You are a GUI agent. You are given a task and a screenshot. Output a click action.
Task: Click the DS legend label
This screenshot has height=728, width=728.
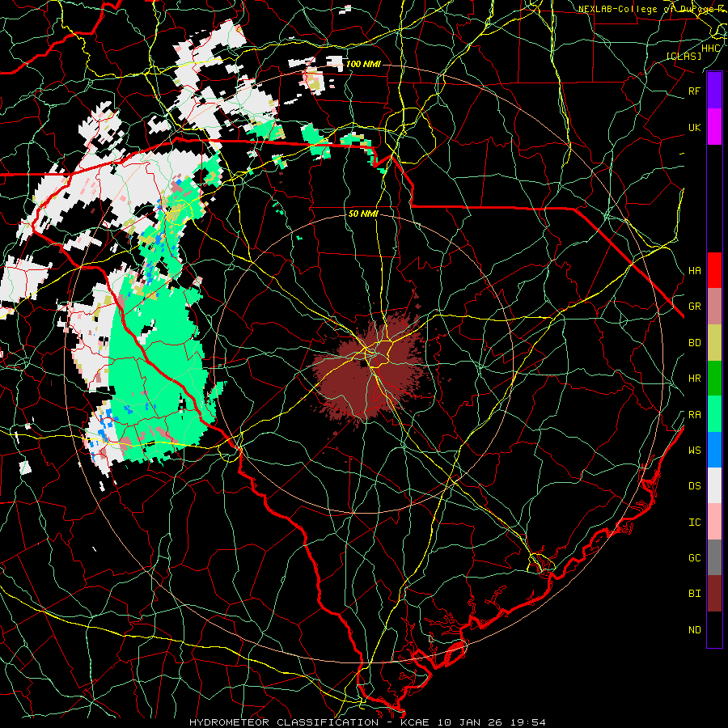694,486
